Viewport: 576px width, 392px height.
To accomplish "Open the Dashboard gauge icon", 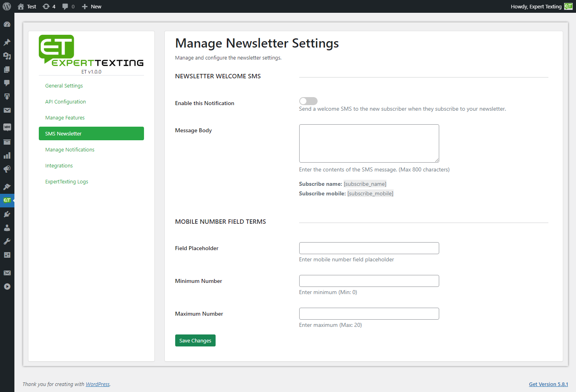I will 7,24.
